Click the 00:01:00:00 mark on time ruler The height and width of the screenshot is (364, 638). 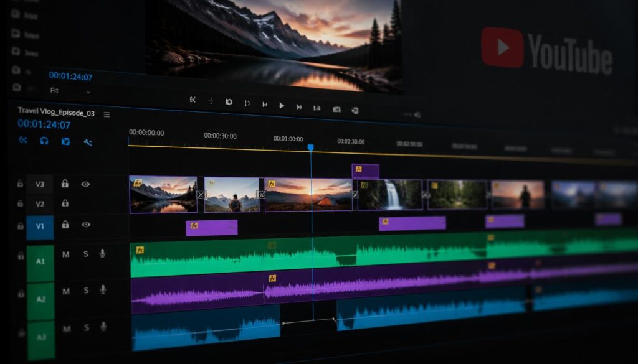coord(288,139)
